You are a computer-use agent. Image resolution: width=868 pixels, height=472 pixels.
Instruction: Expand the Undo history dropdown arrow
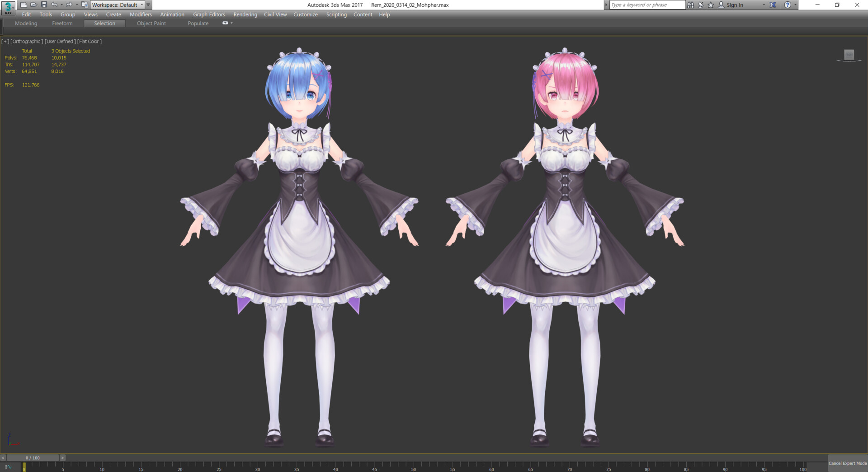[x=61, y=5]
